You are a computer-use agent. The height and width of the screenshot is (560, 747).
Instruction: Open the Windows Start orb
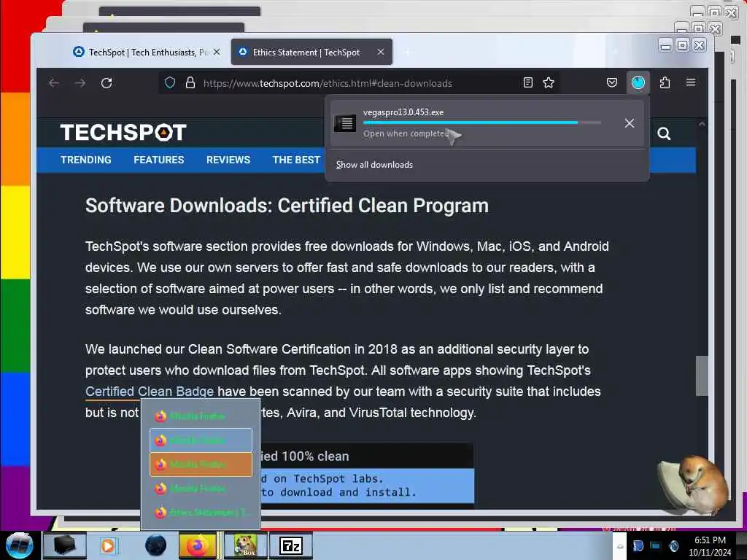click(19, 545)
